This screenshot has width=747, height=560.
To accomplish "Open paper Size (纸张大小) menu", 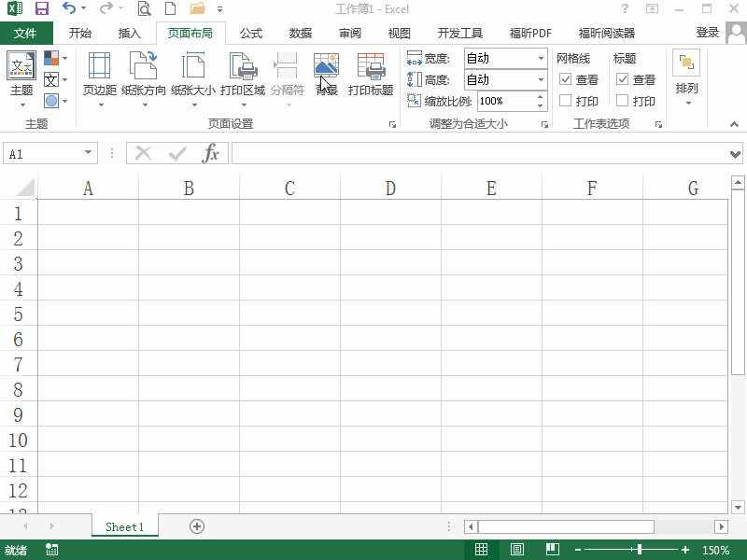I will coord(193,79).
